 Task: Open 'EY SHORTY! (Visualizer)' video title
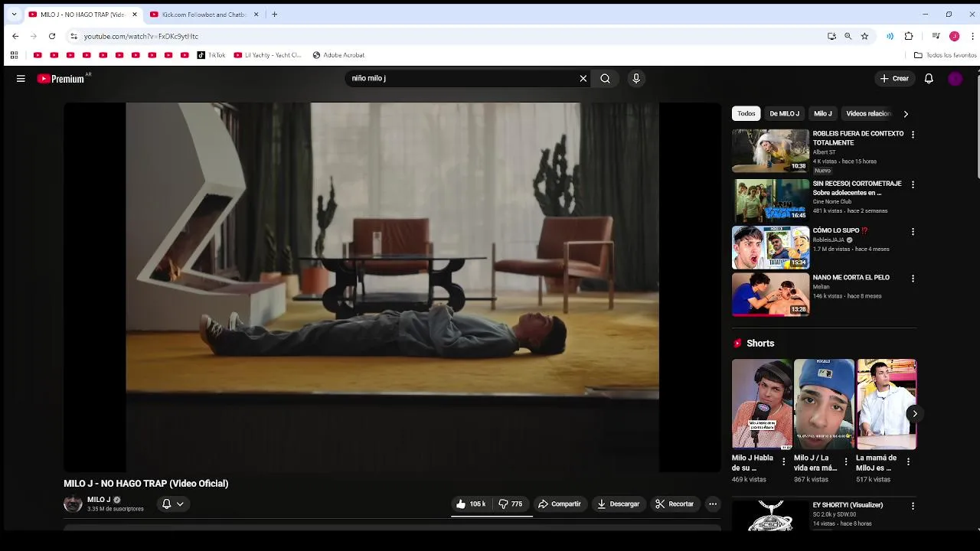pyautogui.click(x=848, y=505)
